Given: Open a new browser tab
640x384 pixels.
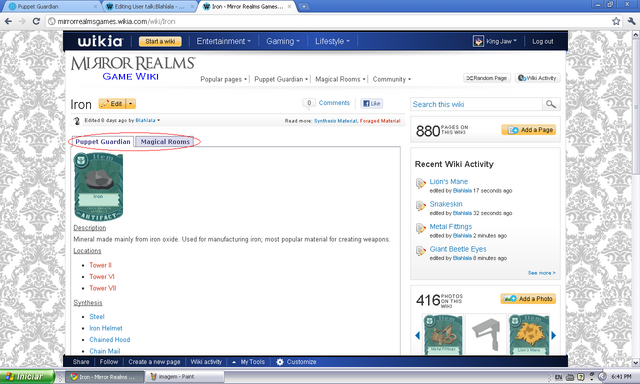Looking at the screenshot, I should coord(304,7).
